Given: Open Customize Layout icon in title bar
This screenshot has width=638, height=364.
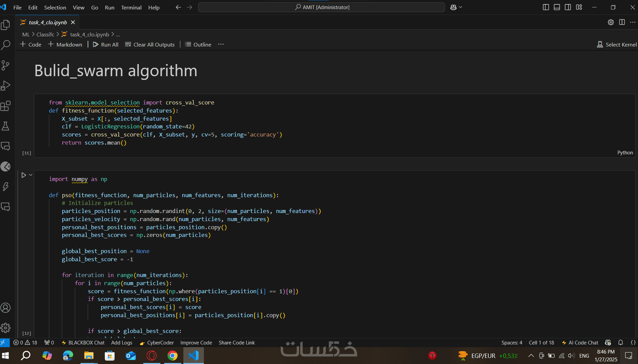Looking at the screenshot, I should (579, 7).
